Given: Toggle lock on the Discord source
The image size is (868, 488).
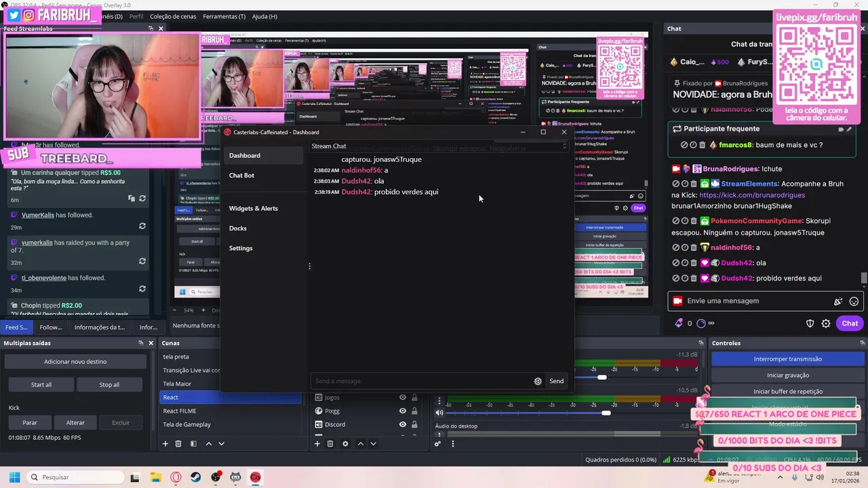Looking at the screenshot, I should click(414, 424).
